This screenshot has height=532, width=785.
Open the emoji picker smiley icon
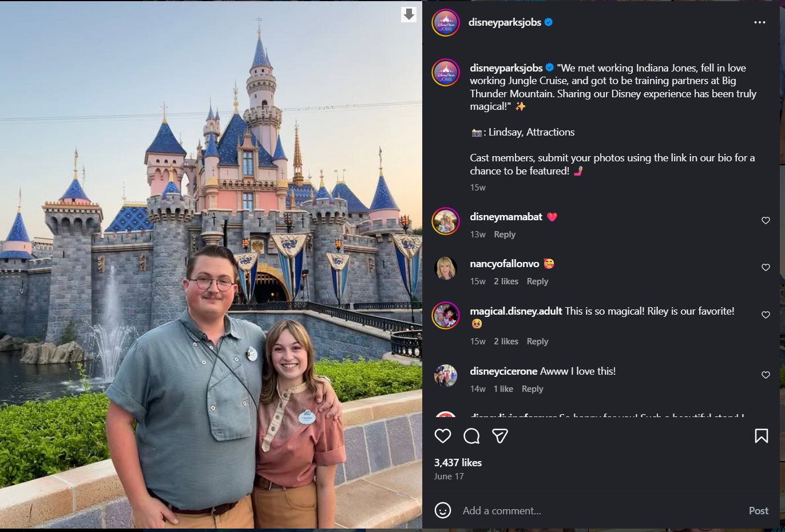click(x=443, y=510)
